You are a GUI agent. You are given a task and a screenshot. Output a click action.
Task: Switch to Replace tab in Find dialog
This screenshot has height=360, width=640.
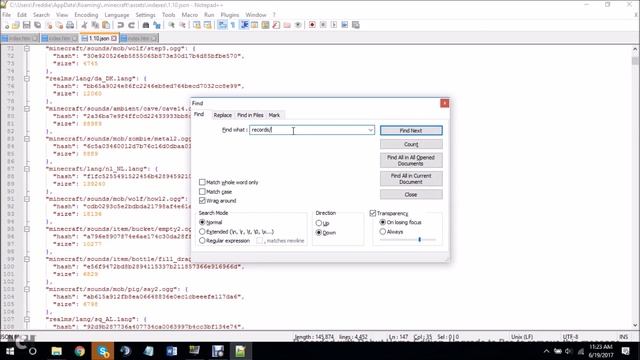[x=222, y=115]
